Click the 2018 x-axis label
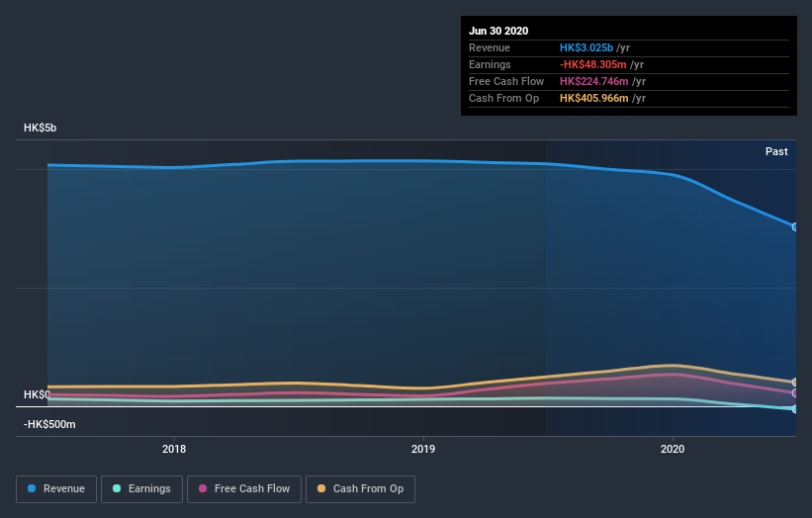This screenshot has height=518, width=812. pyautogui.click(x=174, y=449)
